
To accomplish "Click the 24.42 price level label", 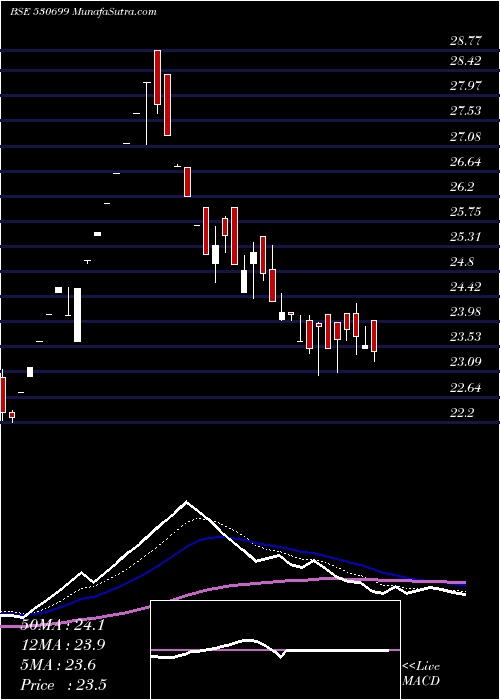I will coord(466,287).
